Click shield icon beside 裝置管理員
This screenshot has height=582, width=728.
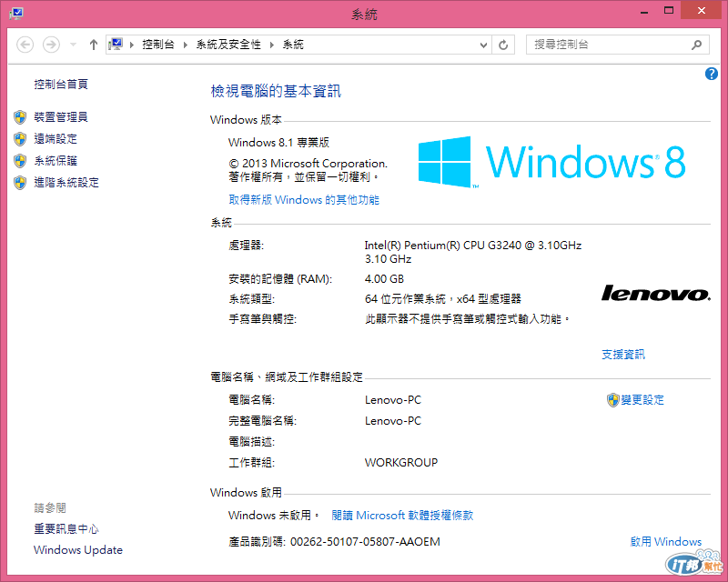[20, 117]
